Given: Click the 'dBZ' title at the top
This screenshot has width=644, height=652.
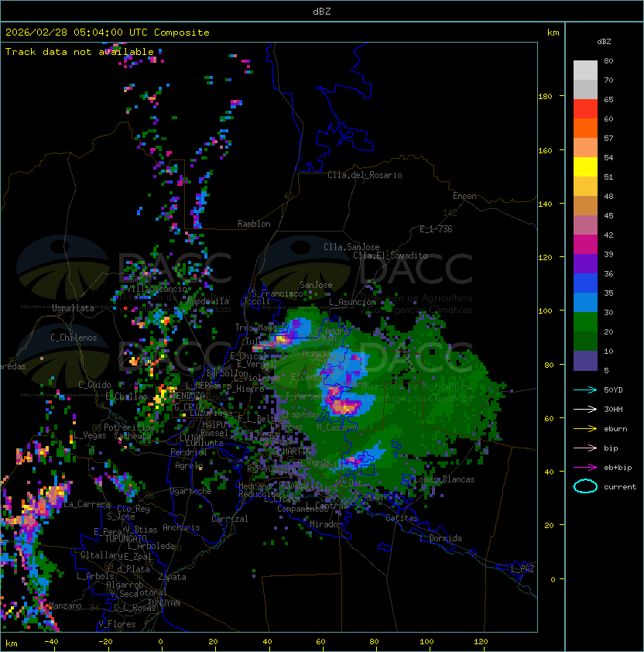Looking at the screenshot, I should [322, 11].
